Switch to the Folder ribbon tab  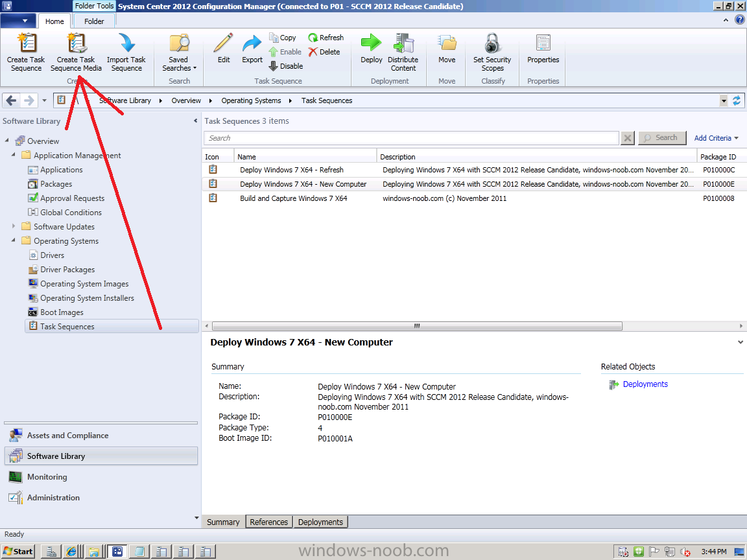click(94, 21)
